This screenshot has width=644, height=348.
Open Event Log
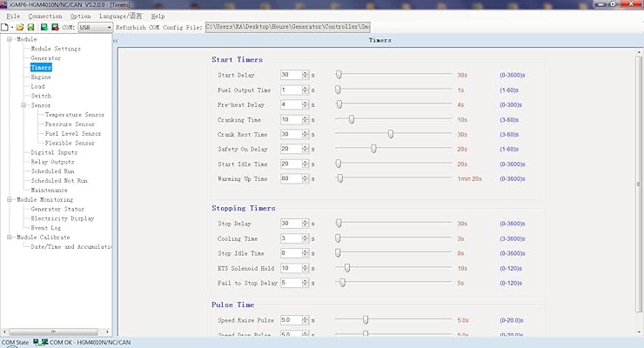pyautogui.click(x=45, y=228)
